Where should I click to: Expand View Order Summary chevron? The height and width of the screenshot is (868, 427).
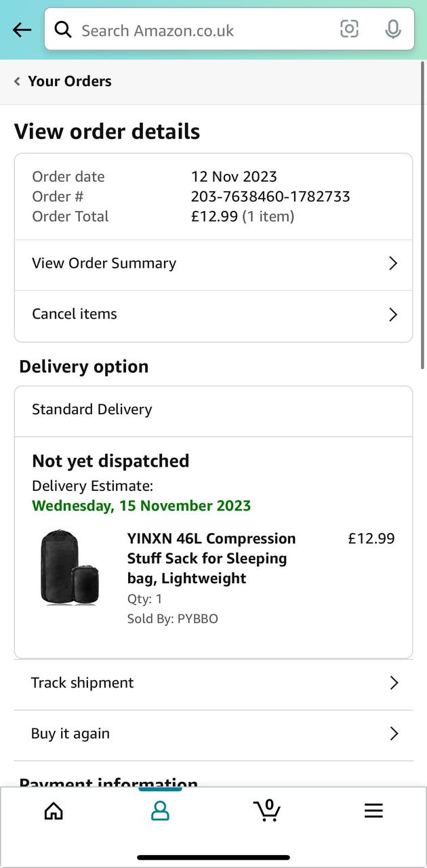393,264
